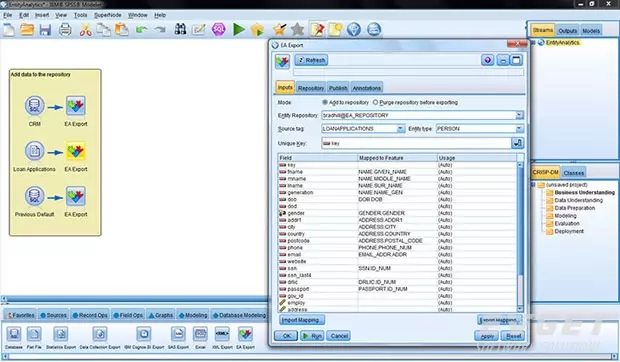The width and height of the screenshot is (620, 362).
Task: Click the Run selection icon
Action: (x=257, y=30)
